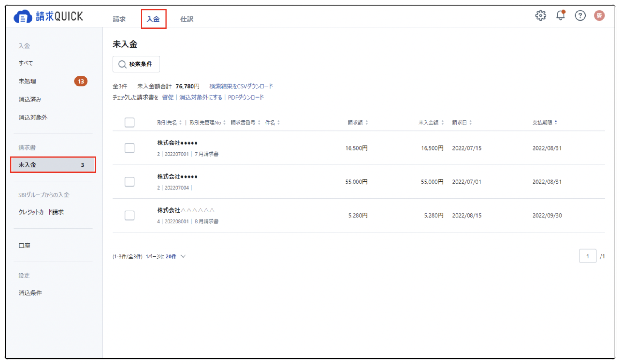Open notifications via the bell icon
620x364 pixels.
[560, 16]
